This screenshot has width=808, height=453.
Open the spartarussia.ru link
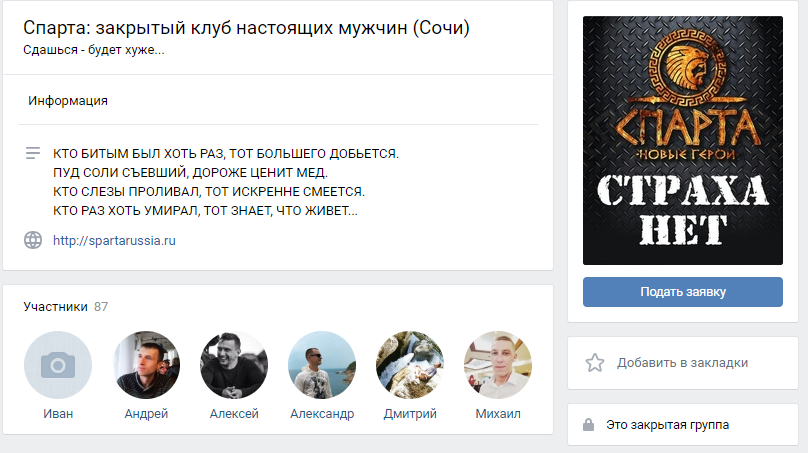(x=114, y=241)
